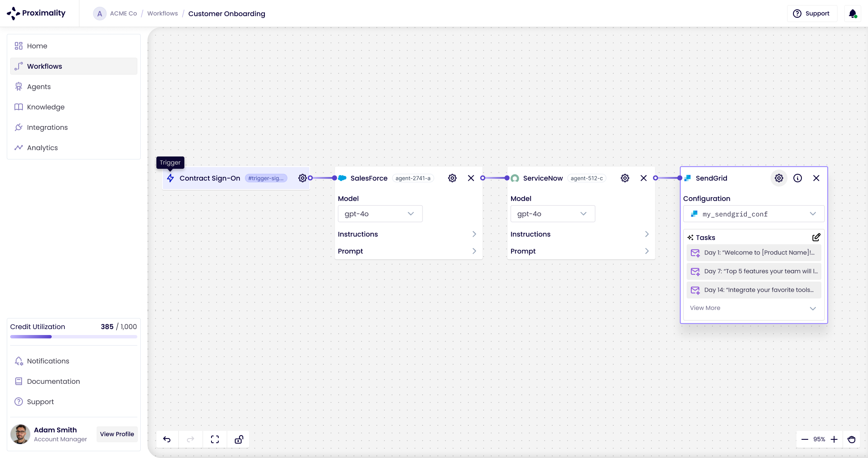868x458 pixels.
Task: Toggle the canvas lock icon
Action: coord(238,439)
